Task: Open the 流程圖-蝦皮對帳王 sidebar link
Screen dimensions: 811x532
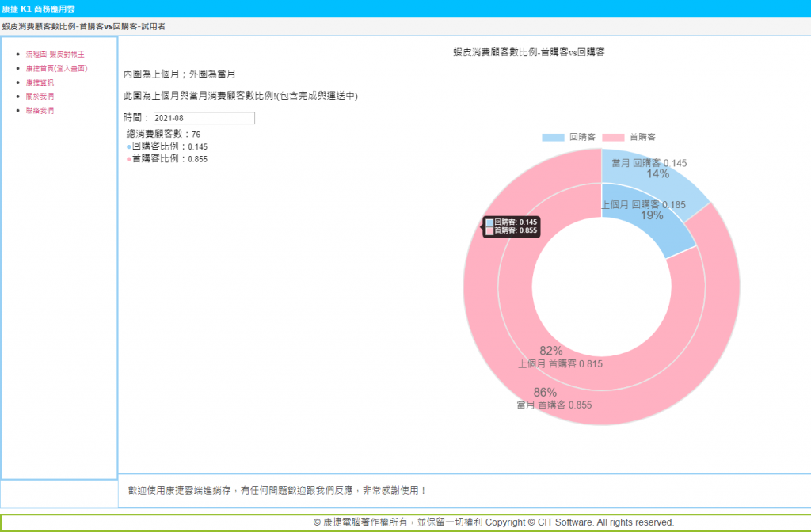Action: 55,54
